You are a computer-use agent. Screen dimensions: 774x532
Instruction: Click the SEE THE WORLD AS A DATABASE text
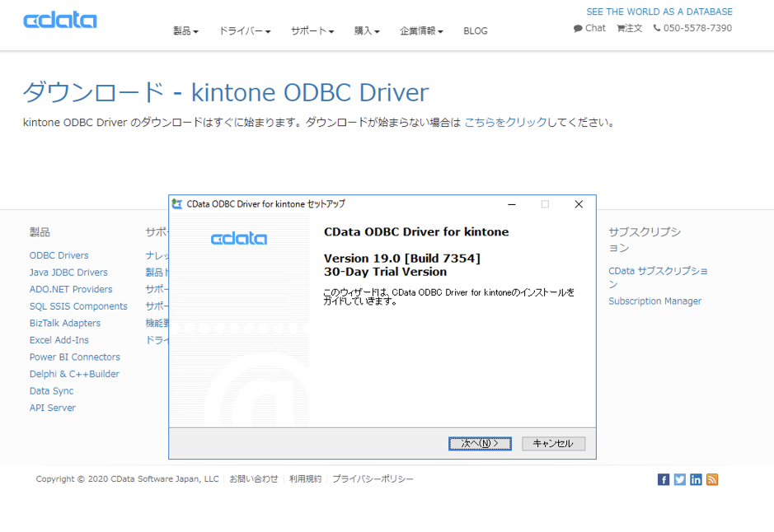tap(659, 12)
